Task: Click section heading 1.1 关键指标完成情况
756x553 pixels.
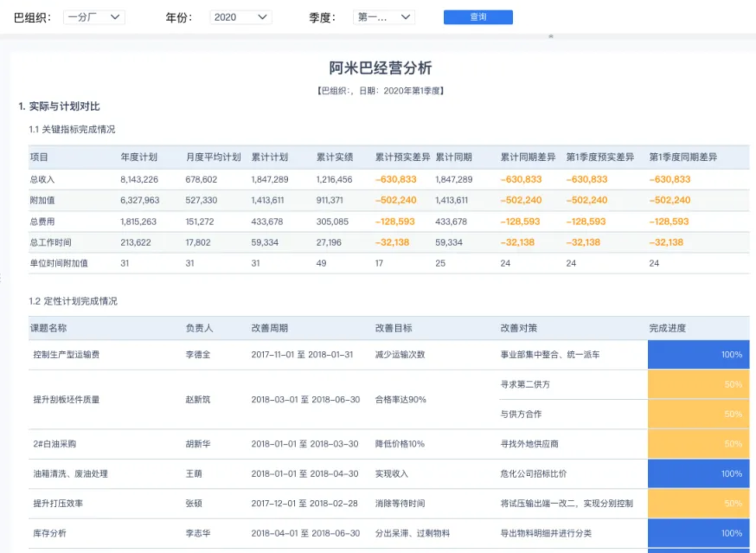Action: pos(74,129)
